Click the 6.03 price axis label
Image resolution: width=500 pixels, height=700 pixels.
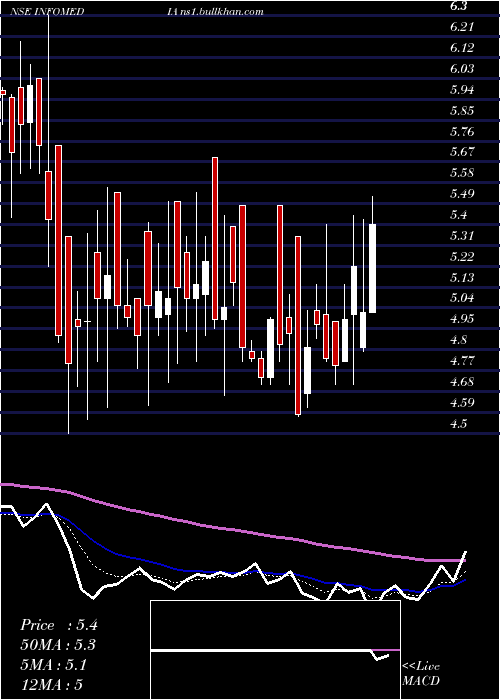point(462,69)
